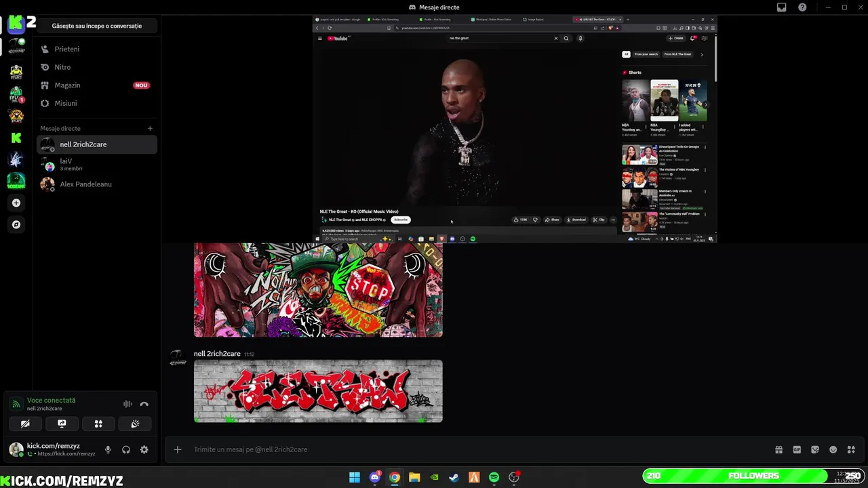The width and height of the screenshot is (868, 488).
Task: Toggle noise suppression in voice panel
Action: click(x=127, y=404)
